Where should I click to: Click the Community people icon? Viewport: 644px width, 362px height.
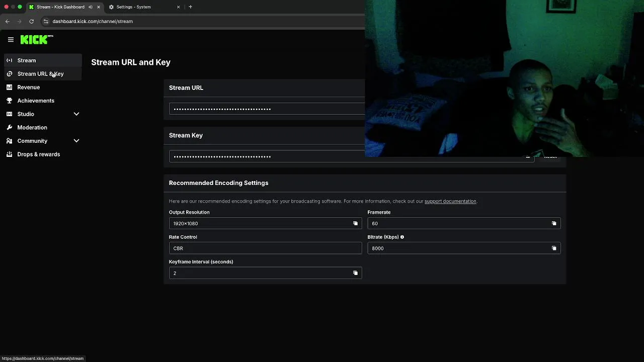coord(9,141)
